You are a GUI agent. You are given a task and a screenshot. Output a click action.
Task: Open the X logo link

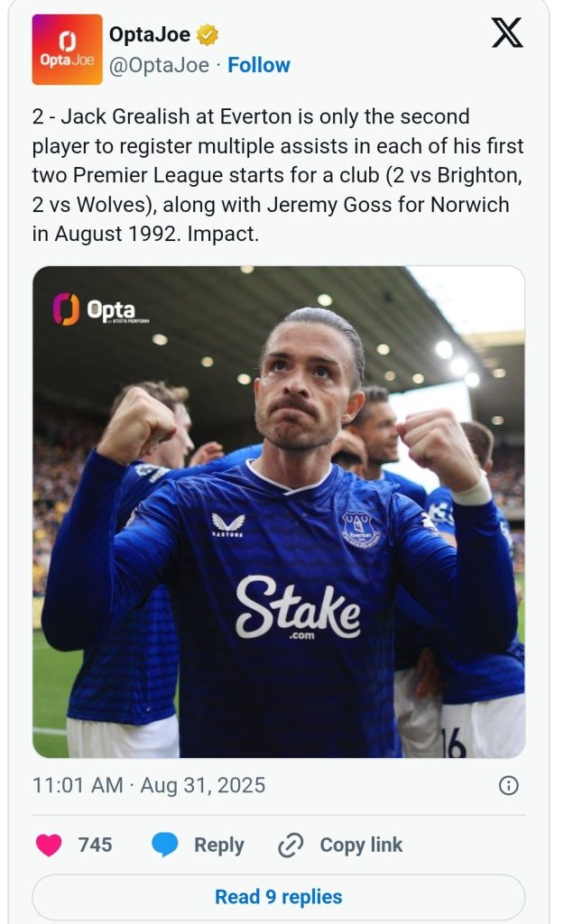[506, 33]
